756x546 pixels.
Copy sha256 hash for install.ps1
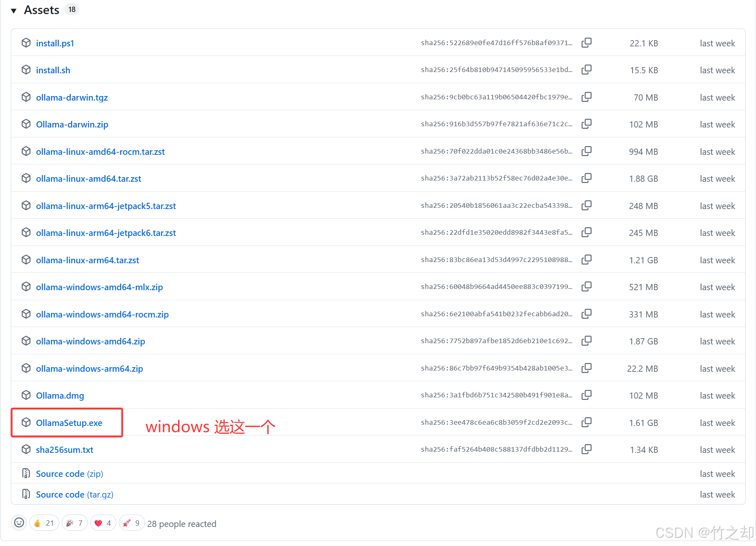pyautogui.click(x=587, y=43)
